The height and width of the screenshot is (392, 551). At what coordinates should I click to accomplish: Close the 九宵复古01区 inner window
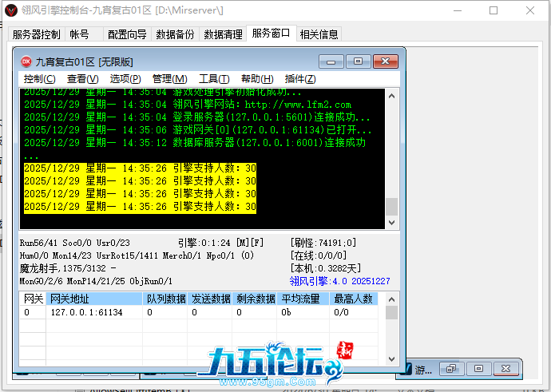coord(386,61)
